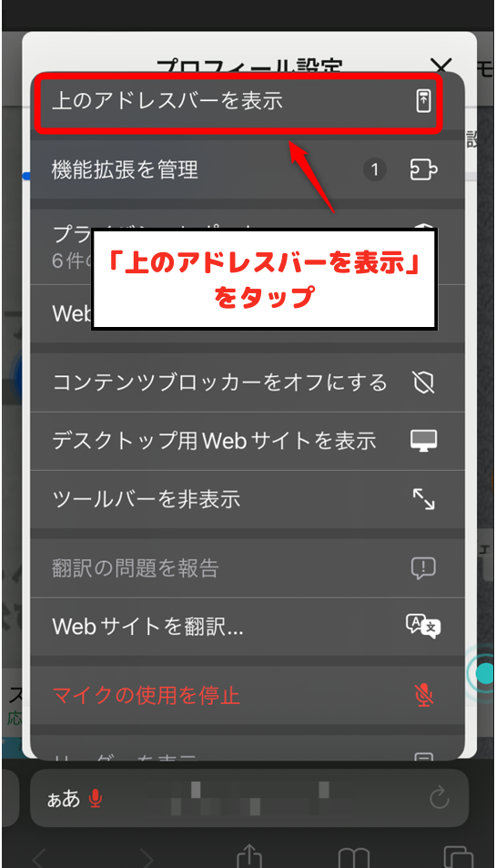Click the hide toolbar expand arrows icon
The width and height of the screenshot is (496, 868).
point(423,499)
